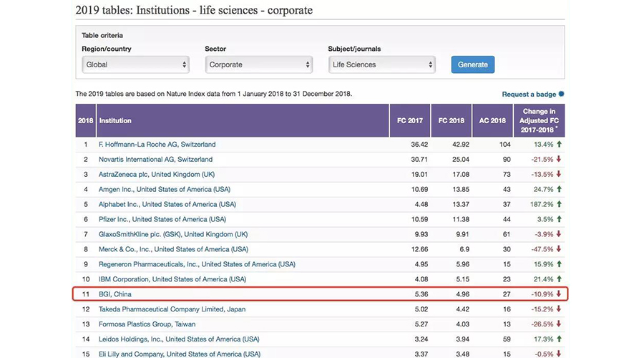The width and height of the screenshot is (644, 358).
Task: Select the -26.5% change value for Formosa
Action: coord(542,324)
